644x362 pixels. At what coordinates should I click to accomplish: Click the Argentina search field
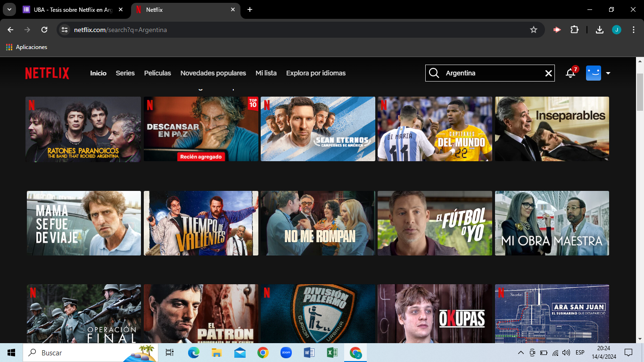pos(490,73)
